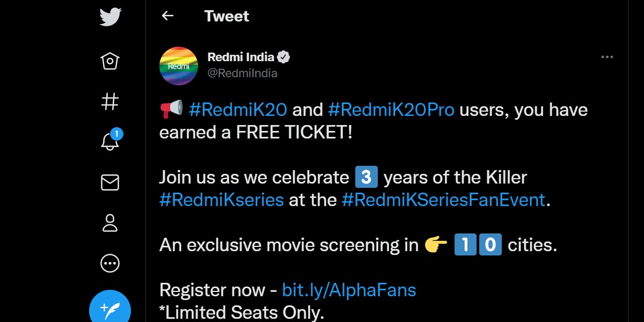Select the Explore hashtag icon
Image resolution: width=644 pixels, height=322 pixels.
coord(109,101)
